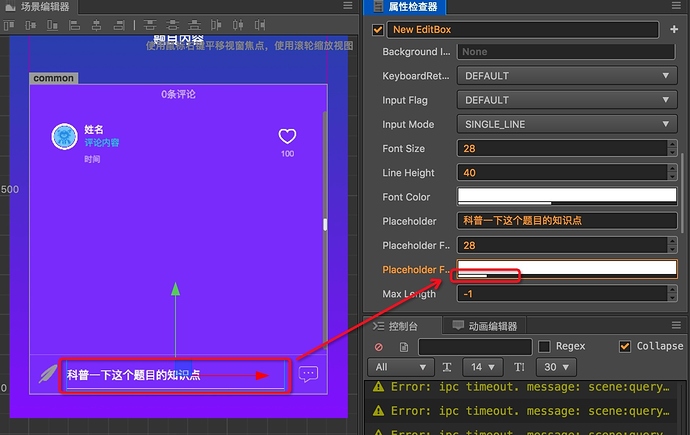Click the common node label in the scene

coord(54,78)
